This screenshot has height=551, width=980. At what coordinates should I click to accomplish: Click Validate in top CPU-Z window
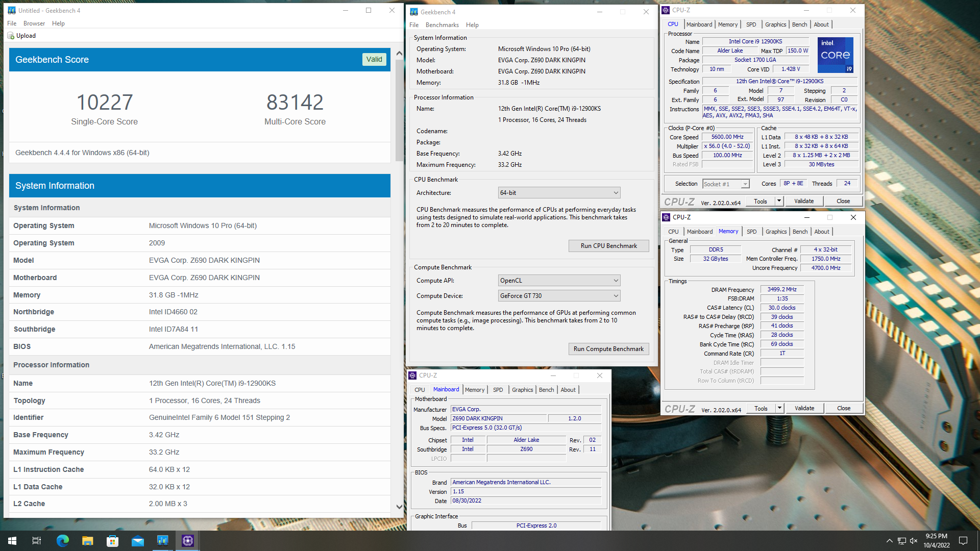pos(803,201)
